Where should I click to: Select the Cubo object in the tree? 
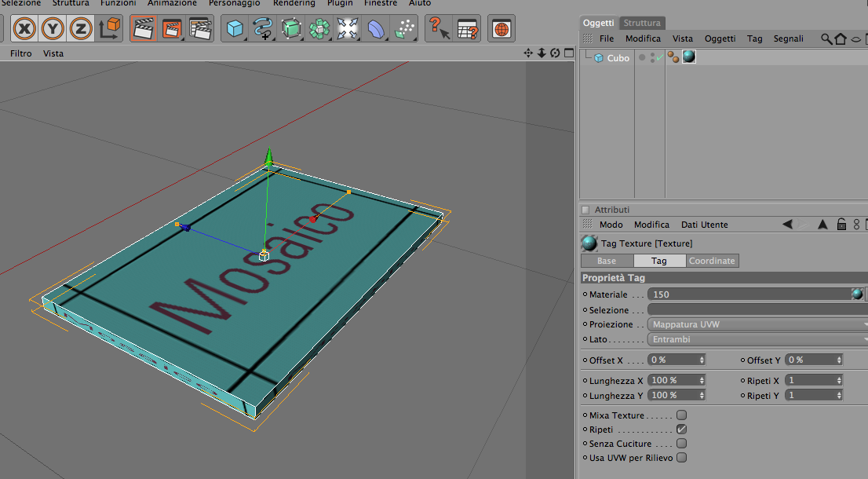pos(618,57)
